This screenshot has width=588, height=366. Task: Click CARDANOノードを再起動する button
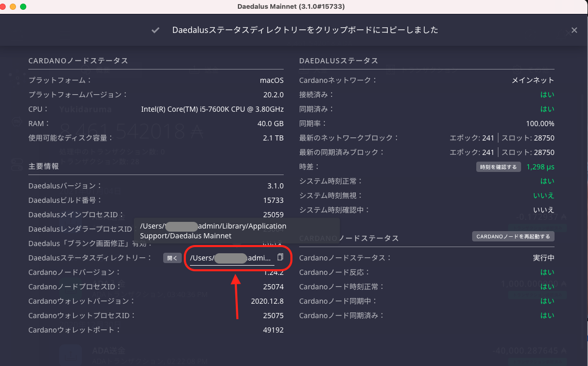click(x=513, y=236)
